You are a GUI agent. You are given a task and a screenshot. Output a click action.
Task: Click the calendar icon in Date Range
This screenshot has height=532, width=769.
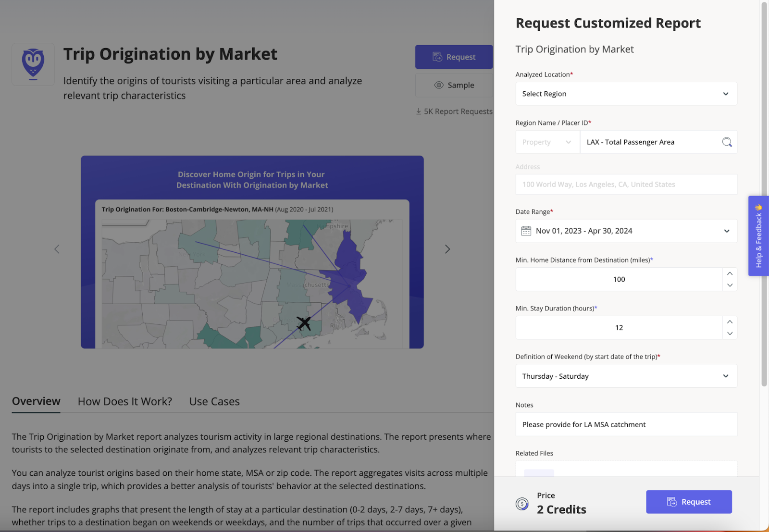(526, 231)
